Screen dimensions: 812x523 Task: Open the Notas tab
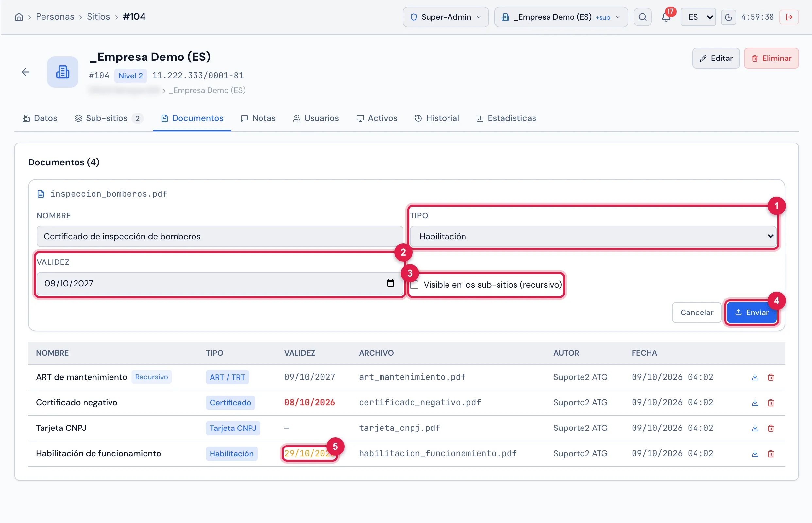[x=258, y=118]
